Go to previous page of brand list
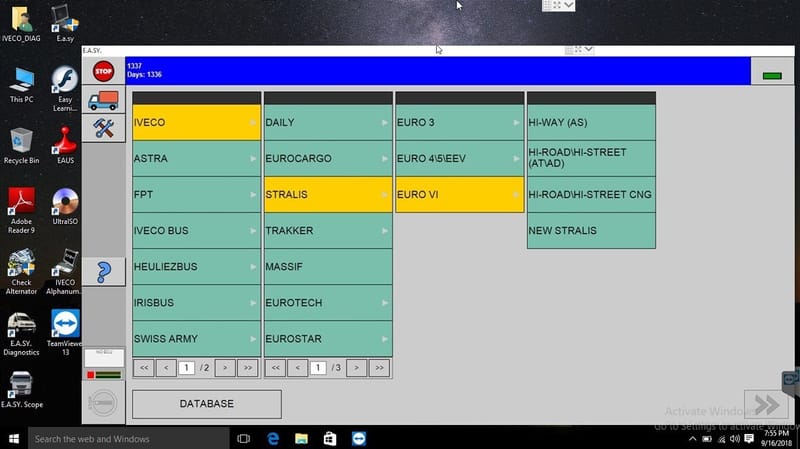The height and width of the screenshot is (449, 800). coord(166,368)
